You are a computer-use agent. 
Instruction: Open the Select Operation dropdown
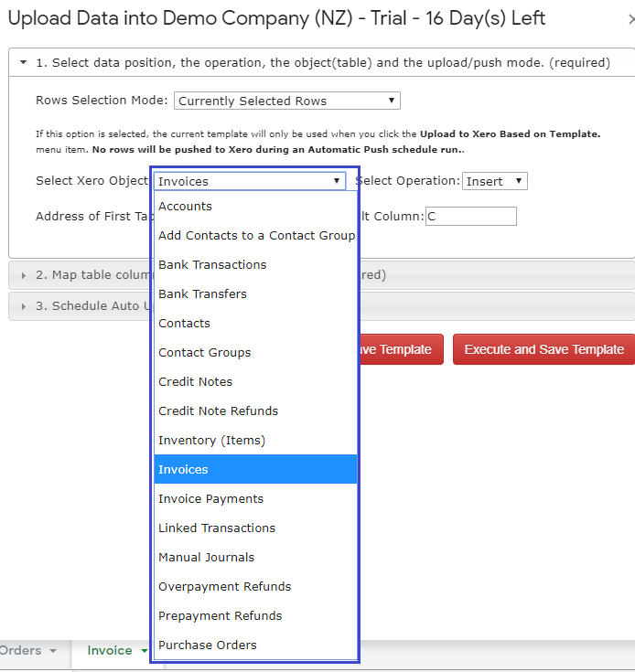click(x=494, y=181)
